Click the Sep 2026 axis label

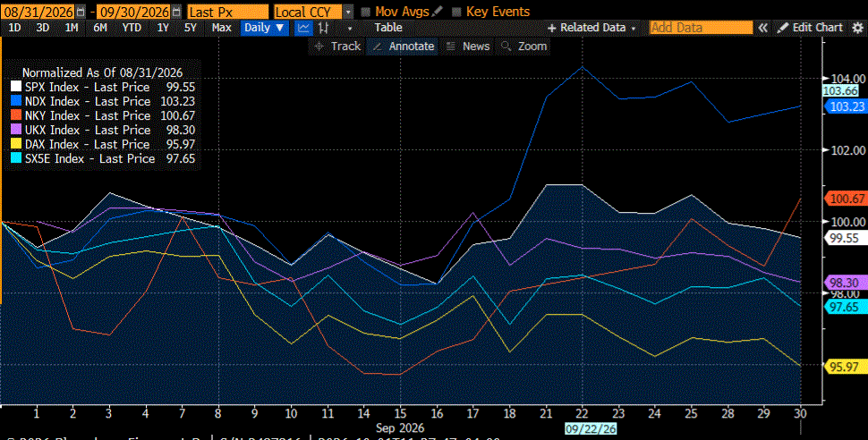(x=400, y=427)
